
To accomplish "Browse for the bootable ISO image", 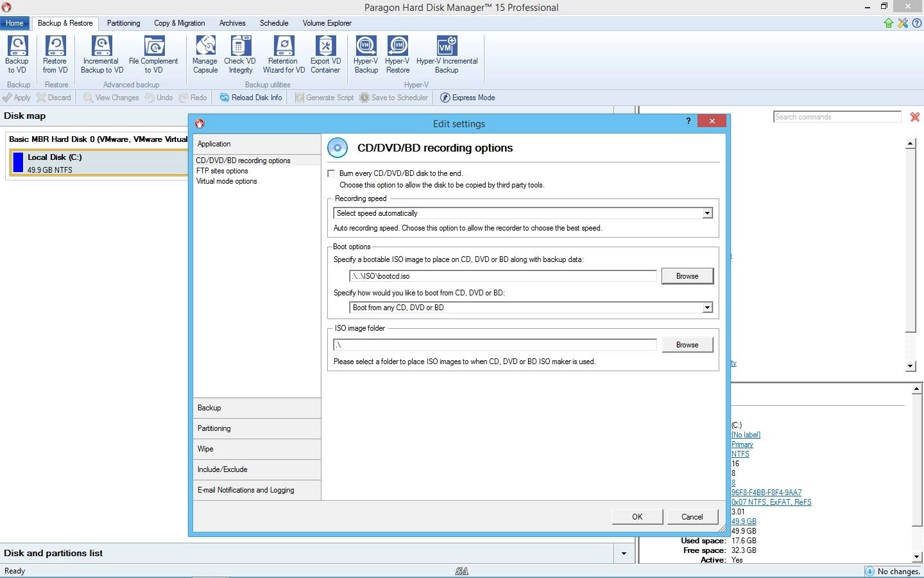I will 687,276.
